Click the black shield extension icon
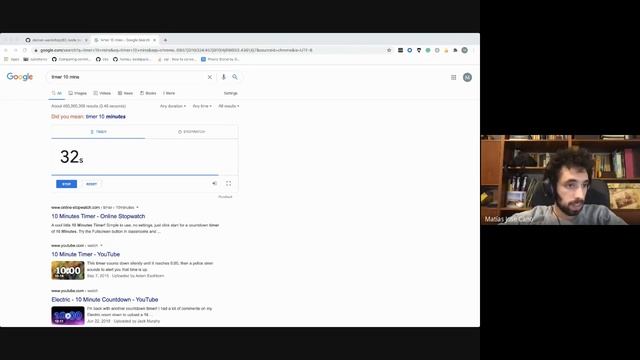 [419, 50]
